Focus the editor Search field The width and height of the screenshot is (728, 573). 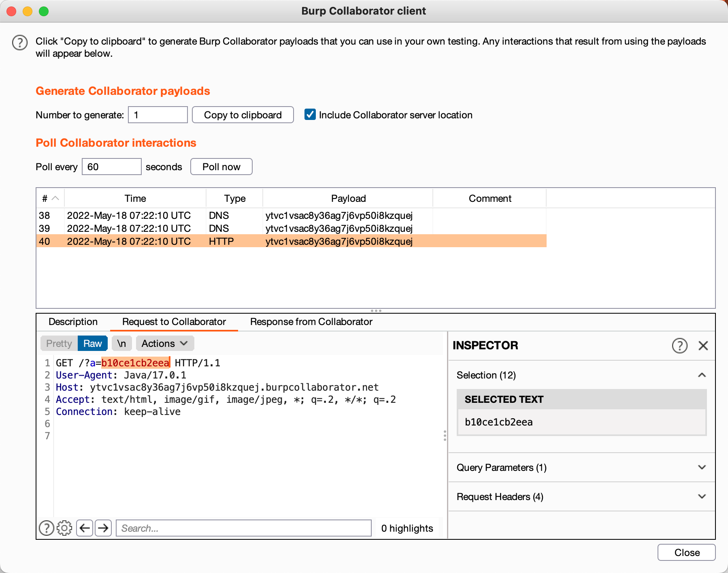tap(244, 528)
